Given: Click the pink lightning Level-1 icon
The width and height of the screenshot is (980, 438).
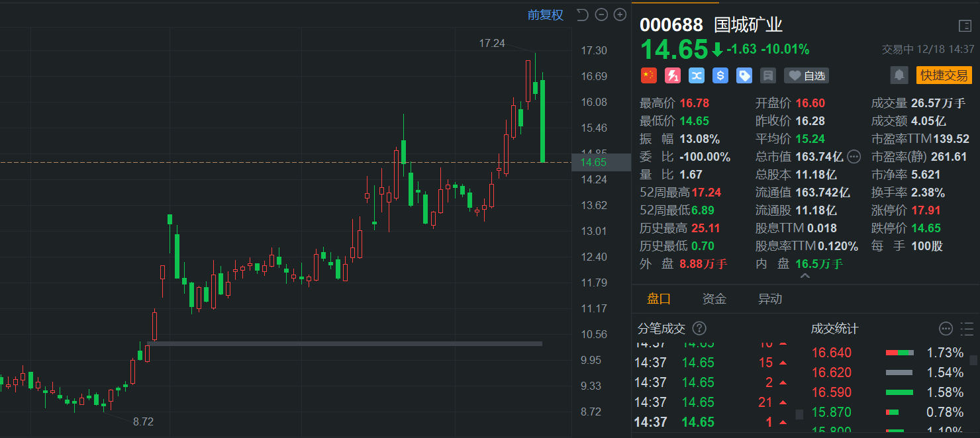Looking at the screenshot, I should point(673,75).
